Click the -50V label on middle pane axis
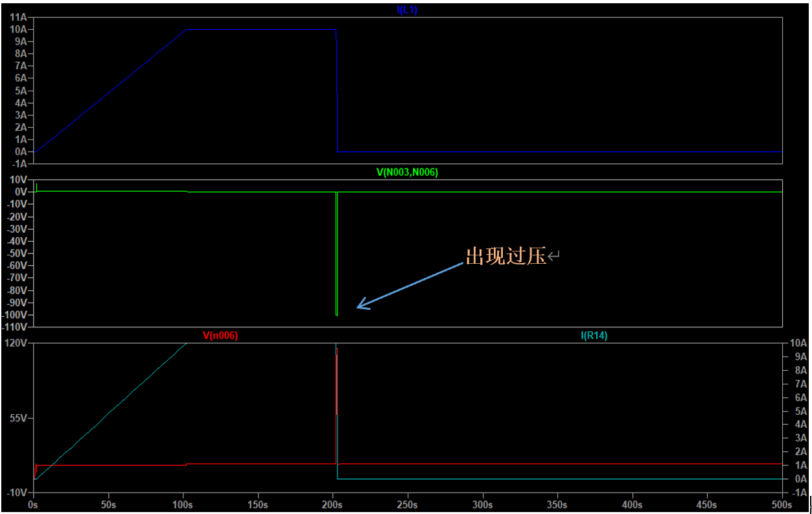The image size is (812, 514). pos(17,253)
